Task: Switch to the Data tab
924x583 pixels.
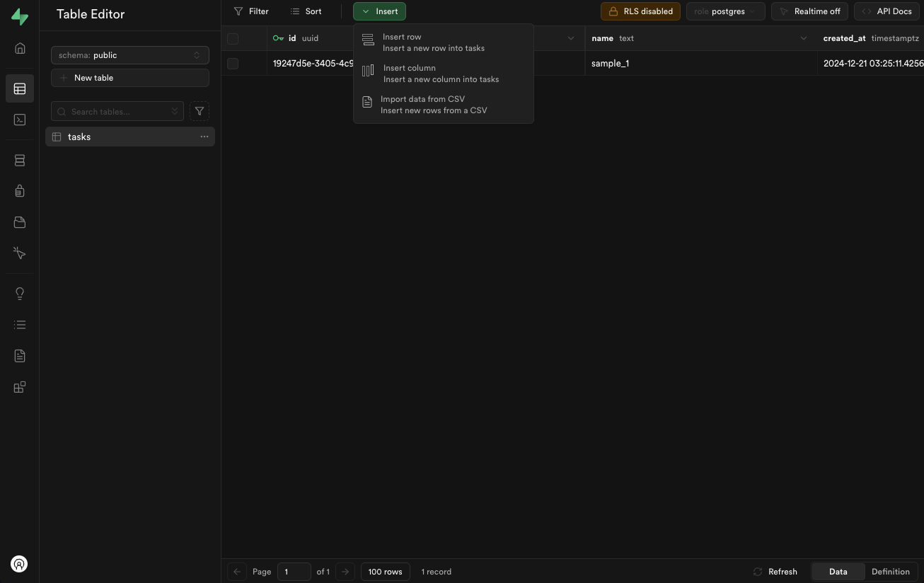Action: tap(838, 572)
